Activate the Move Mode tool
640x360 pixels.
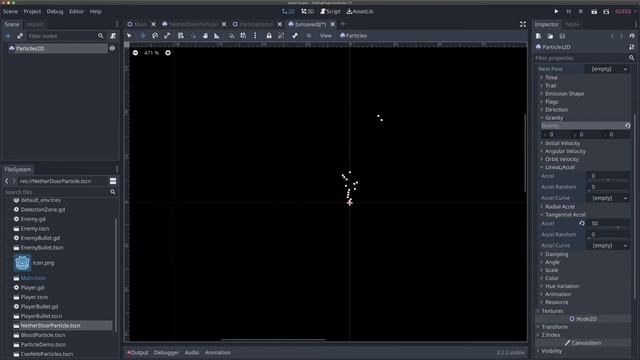click(x=142, y=36)
